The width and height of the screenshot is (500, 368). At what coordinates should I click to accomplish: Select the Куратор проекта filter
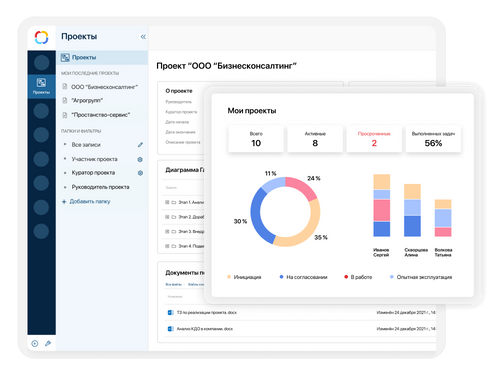click(93, 173)
